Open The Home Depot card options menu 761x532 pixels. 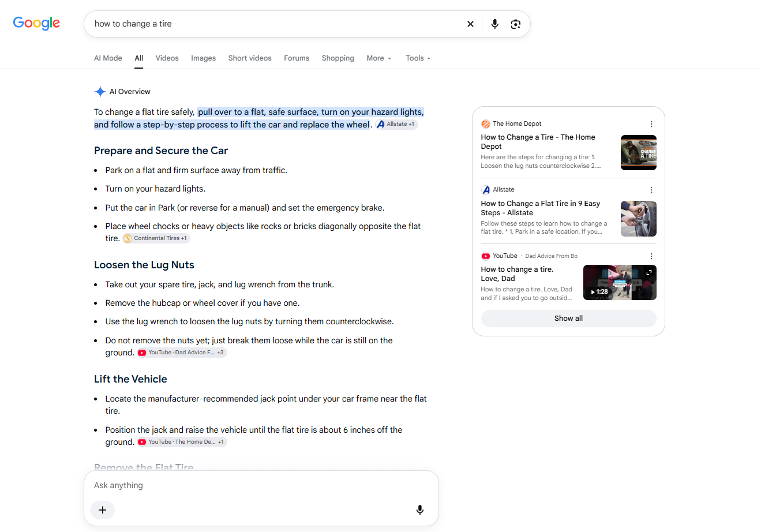click(x=651, y=124)
